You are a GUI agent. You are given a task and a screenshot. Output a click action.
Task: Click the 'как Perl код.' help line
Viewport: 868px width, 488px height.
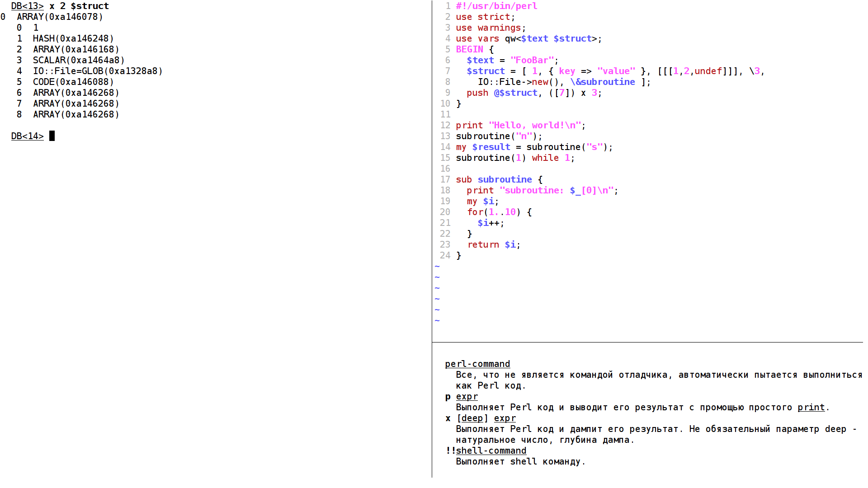pyautogui.click(x=491, y=385)
